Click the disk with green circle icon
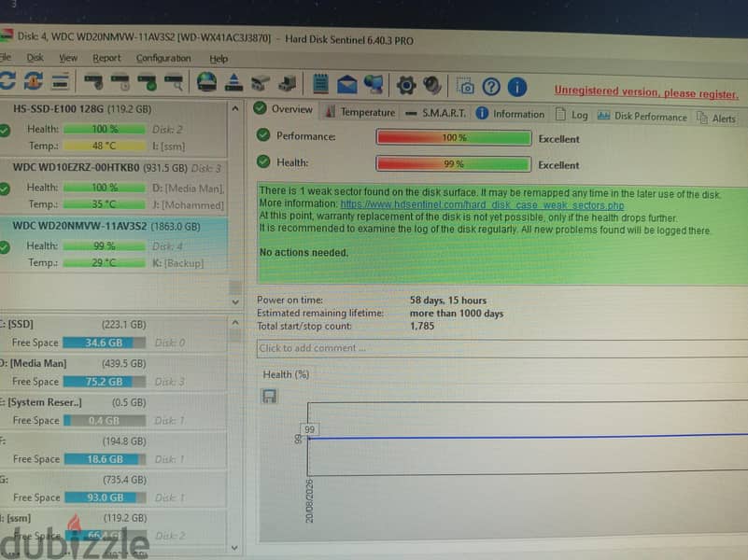The width and height of the screenshot is (748, 560). click(148, 82)
